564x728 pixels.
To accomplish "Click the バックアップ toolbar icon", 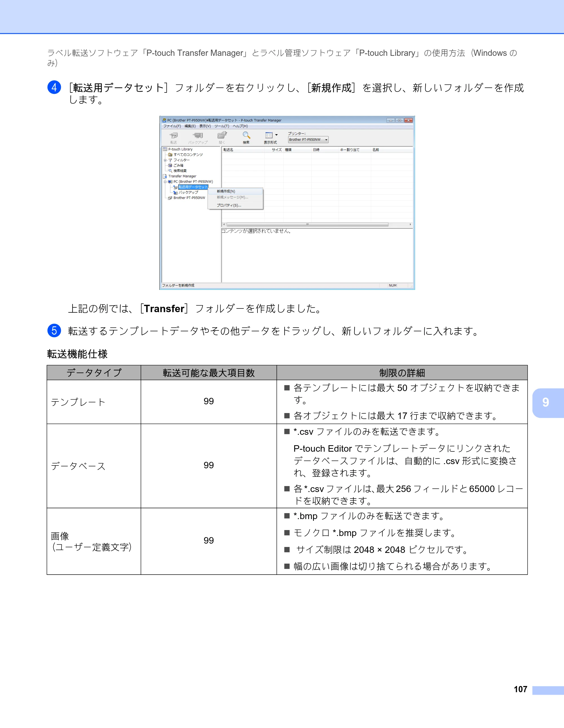I will point(198,135).
